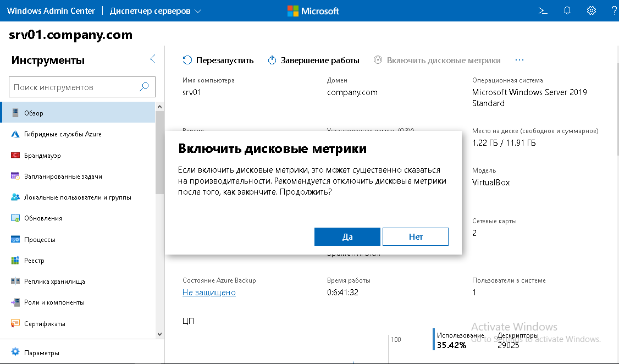
Task: Open Windows Admin Center settings gear
Action: [590, 10]
